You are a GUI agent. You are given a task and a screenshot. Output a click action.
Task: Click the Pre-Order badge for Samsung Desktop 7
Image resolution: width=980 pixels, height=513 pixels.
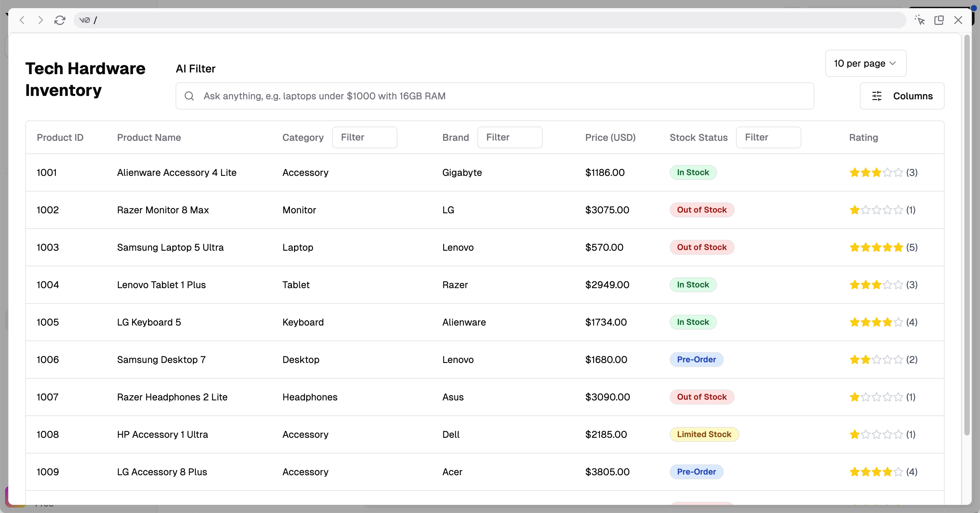point(696,360)
